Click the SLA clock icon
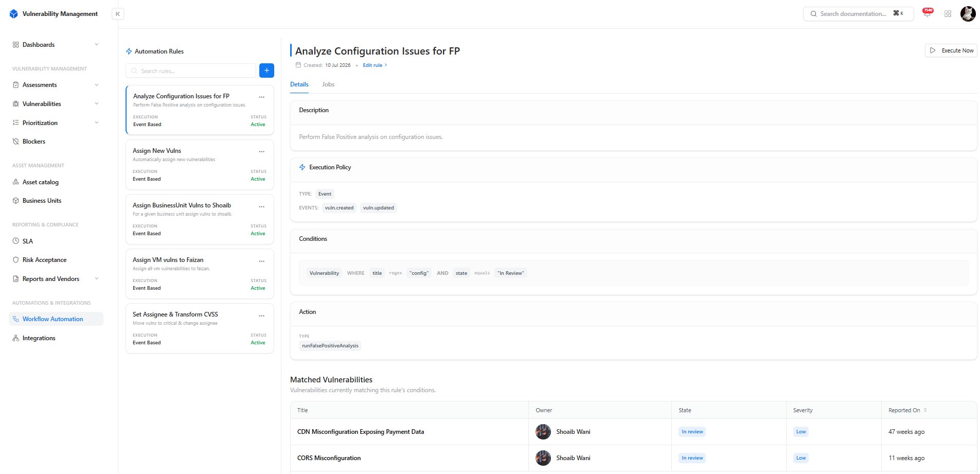 click(15, 241)
